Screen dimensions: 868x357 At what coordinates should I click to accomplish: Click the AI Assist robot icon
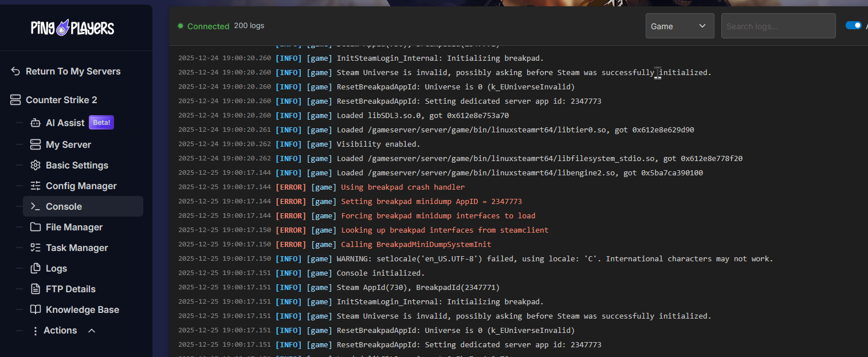coord(36,123)
